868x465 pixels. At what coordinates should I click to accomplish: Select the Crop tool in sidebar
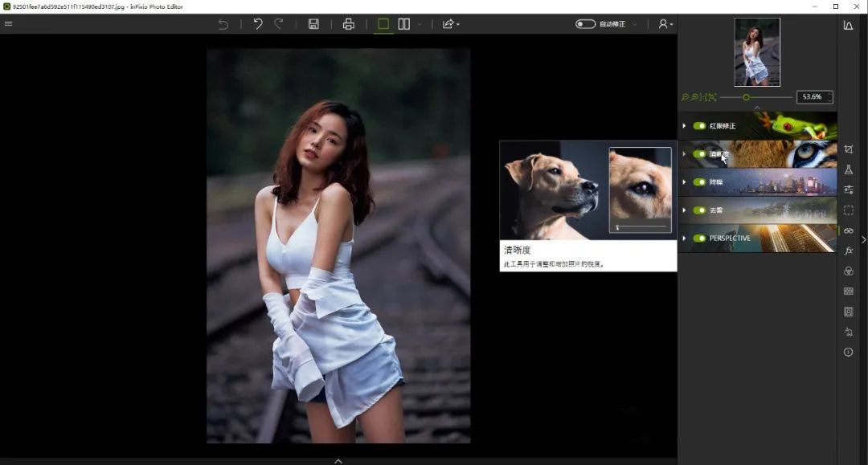click(848, 149)
